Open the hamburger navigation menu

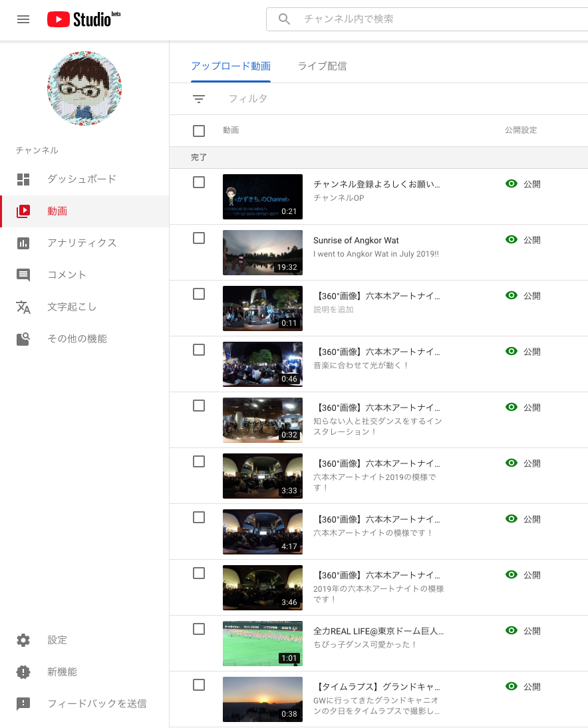23,19
